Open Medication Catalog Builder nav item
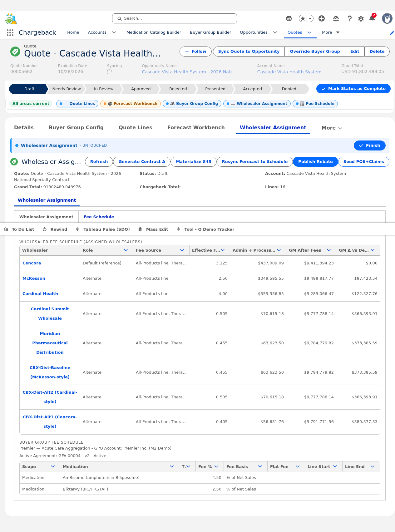The image size is (395, 532). pos(154,32)
